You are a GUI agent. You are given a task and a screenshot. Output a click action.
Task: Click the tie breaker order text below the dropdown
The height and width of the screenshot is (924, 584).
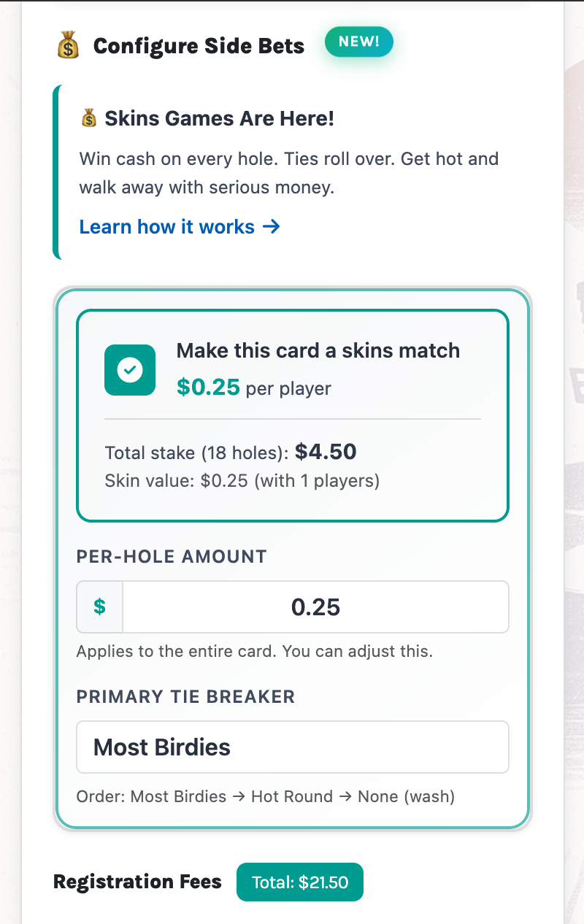[x=264, y=796]
